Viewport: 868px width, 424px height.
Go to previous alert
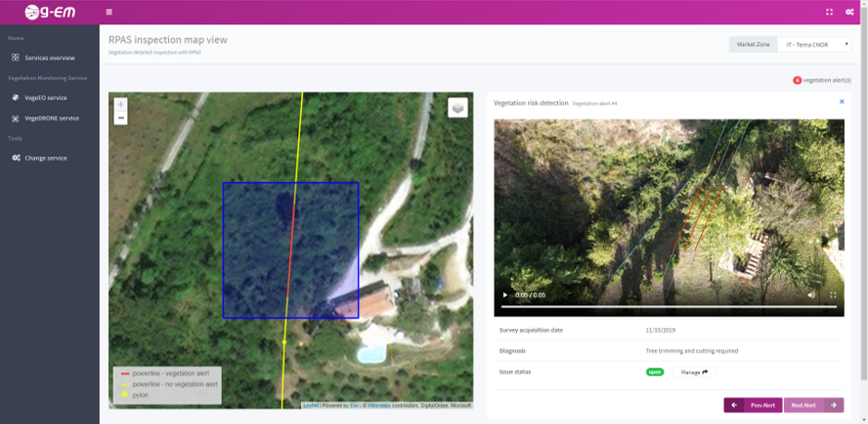pyautogui.click(x=753, y=405)
